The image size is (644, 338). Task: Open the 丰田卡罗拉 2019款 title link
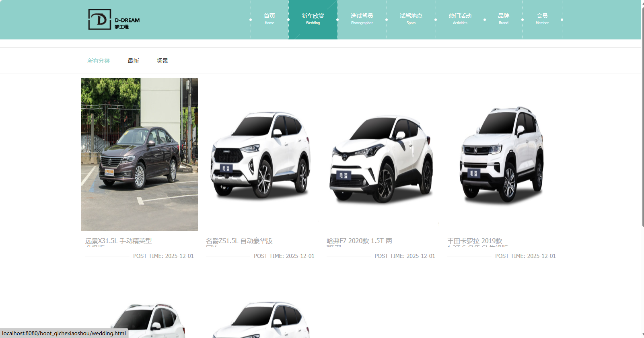475,241
